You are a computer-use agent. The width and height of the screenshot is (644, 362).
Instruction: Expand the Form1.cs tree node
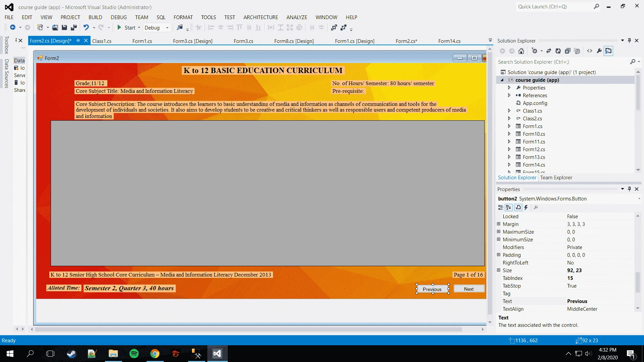(x=509, y=126)
